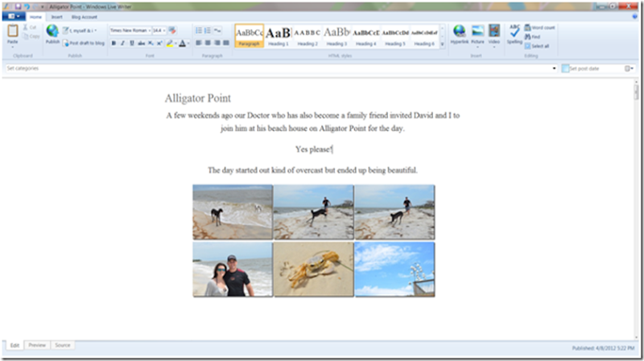Click the Redo icon in quick access toolbar

point(35,7)
